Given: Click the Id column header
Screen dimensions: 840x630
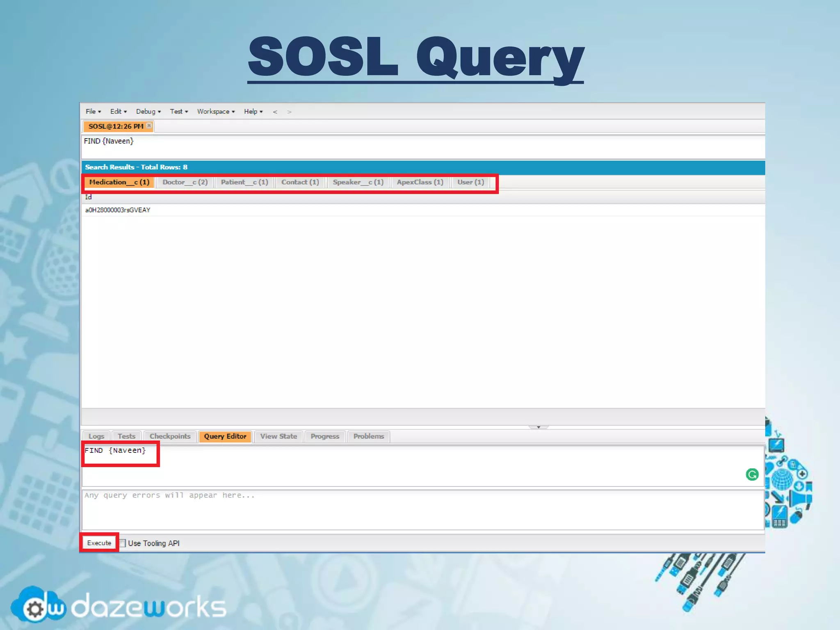Looking at the screenshot, I should point(89,197).
